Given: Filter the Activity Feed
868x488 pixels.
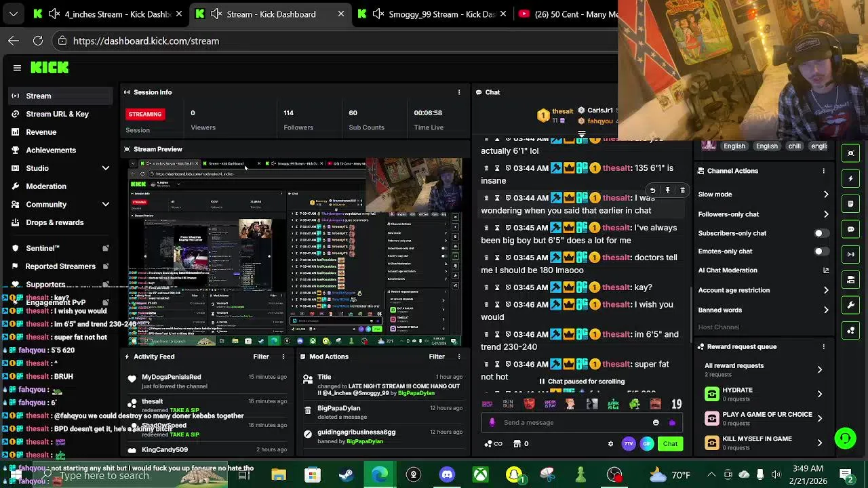Looking at the screenshot, I should pos(261,357).
